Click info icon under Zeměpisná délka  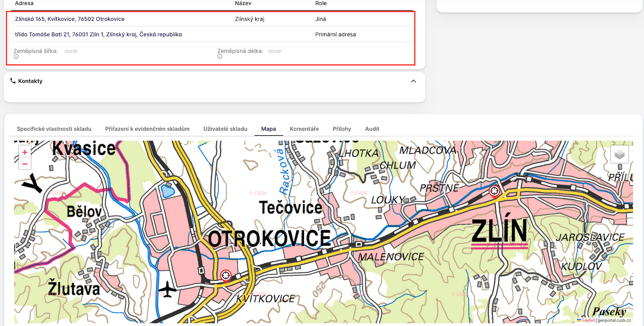219,57
